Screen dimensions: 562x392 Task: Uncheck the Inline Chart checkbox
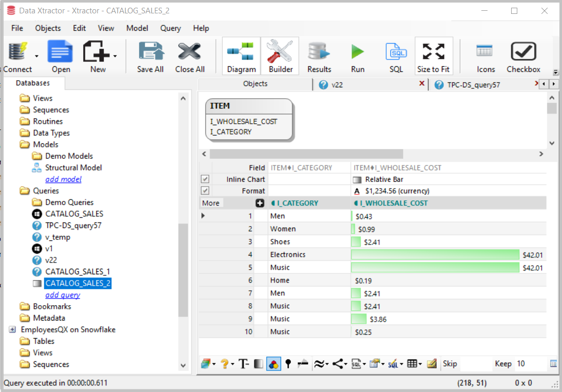click(205, 178)
